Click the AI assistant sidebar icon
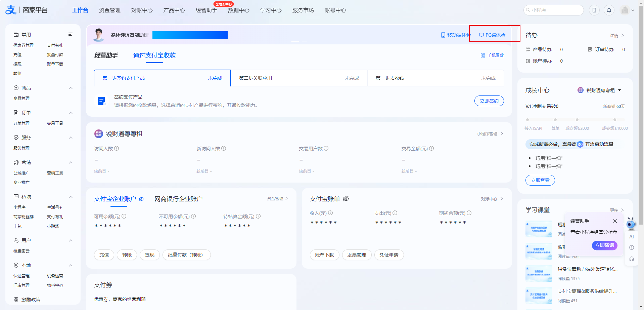Image resolution: width=644 pixels, height=310 pixels. click(631, 237)
